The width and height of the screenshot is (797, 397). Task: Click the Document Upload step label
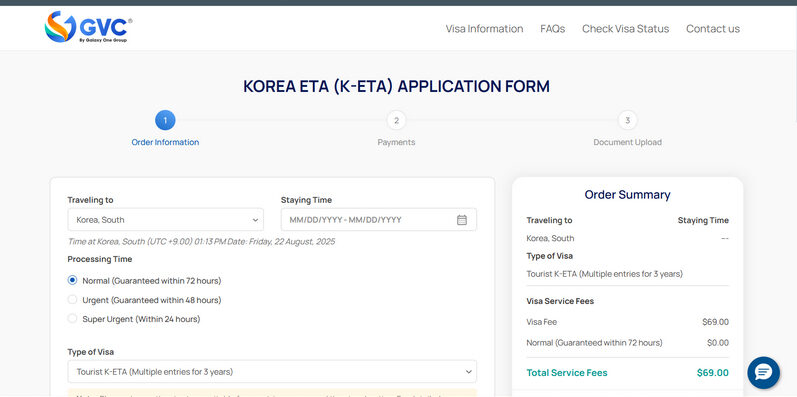(x=628, y=142)
